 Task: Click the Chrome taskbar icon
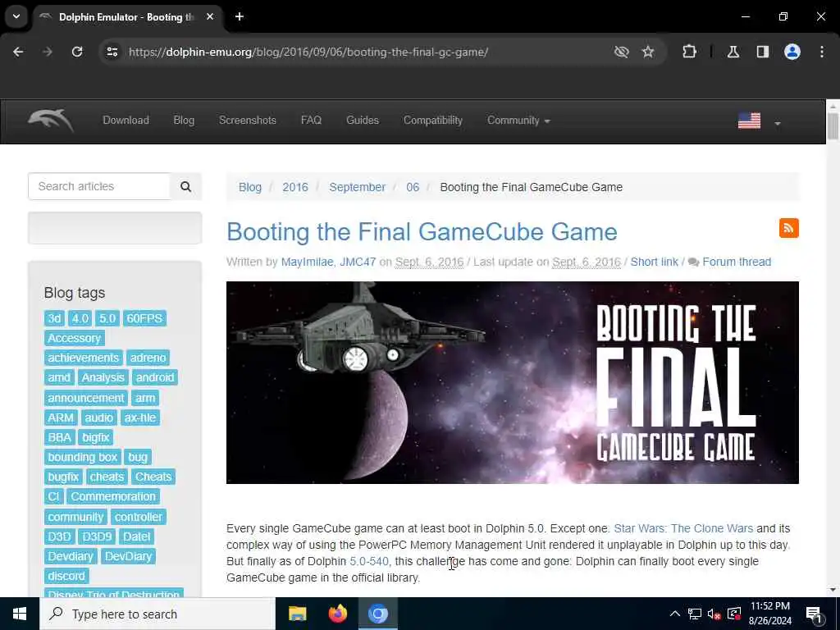[377, 614]
